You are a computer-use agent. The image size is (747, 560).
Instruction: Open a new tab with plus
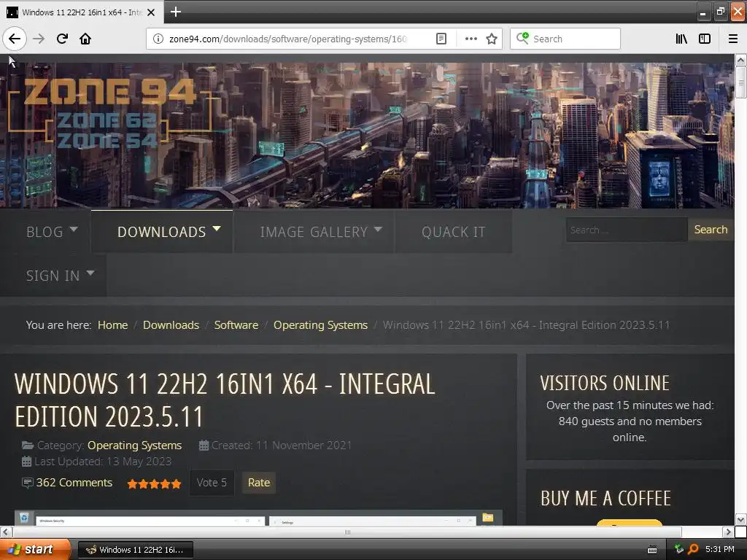click(175, 12)
